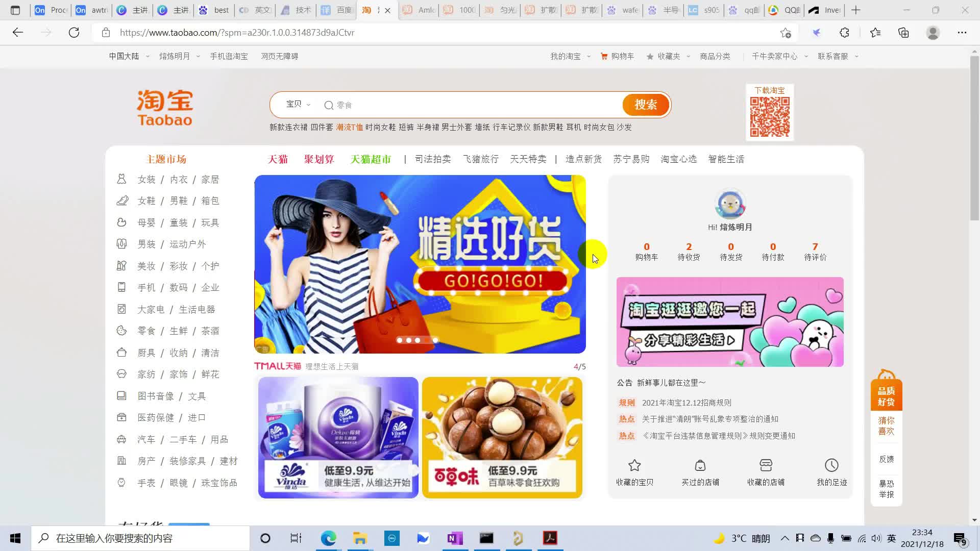The width and height of the screenshot is (980, 551).
Task: Click the search input field
Action: tap(472, 105)
